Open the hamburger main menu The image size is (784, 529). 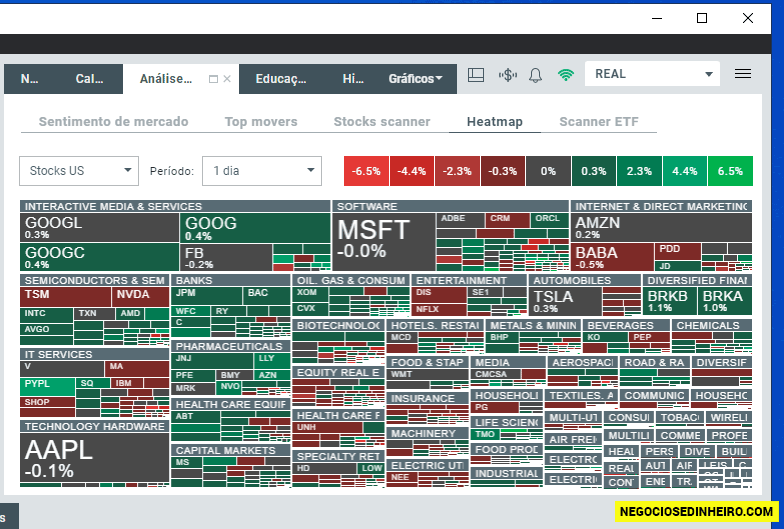point(743,74)
